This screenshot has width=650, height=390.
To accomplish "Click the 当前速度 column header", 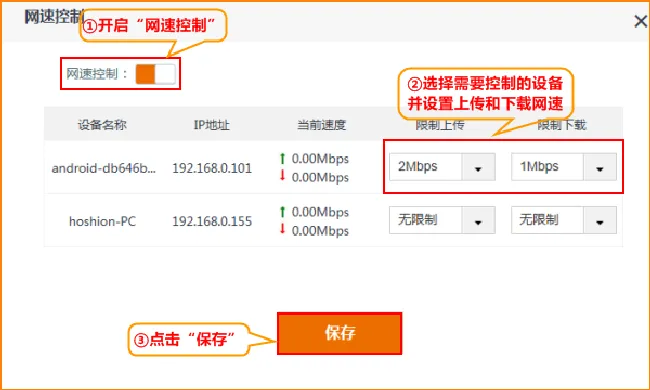I will coord(321,125).
